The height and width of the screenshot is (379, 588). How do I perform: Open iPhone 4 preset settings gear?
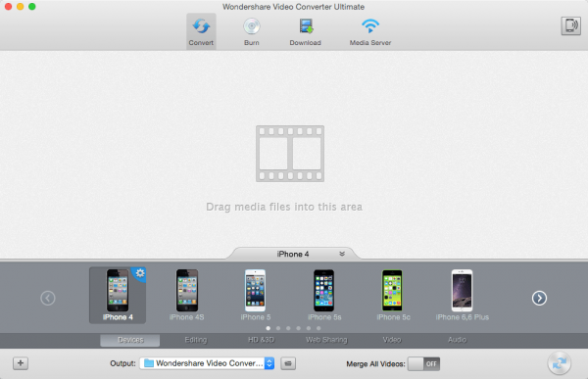click(140, 273)
